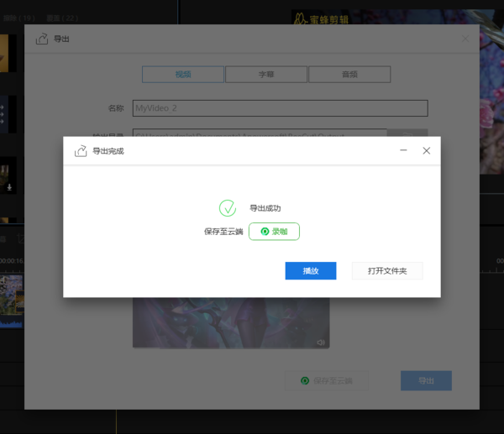Click the export icon in 导出 window title

pos(42,39)
